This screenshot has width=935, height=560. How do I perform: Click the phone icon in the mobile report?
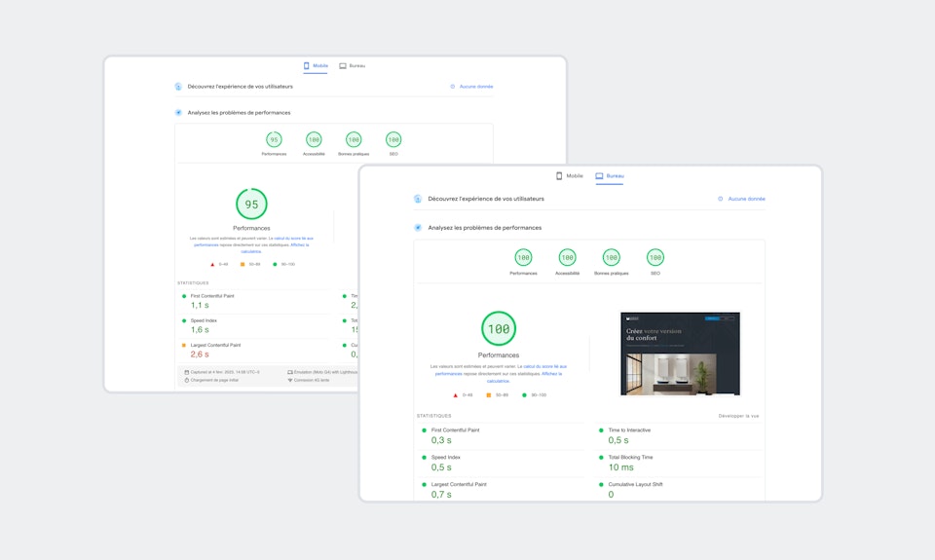click(307, 66)
